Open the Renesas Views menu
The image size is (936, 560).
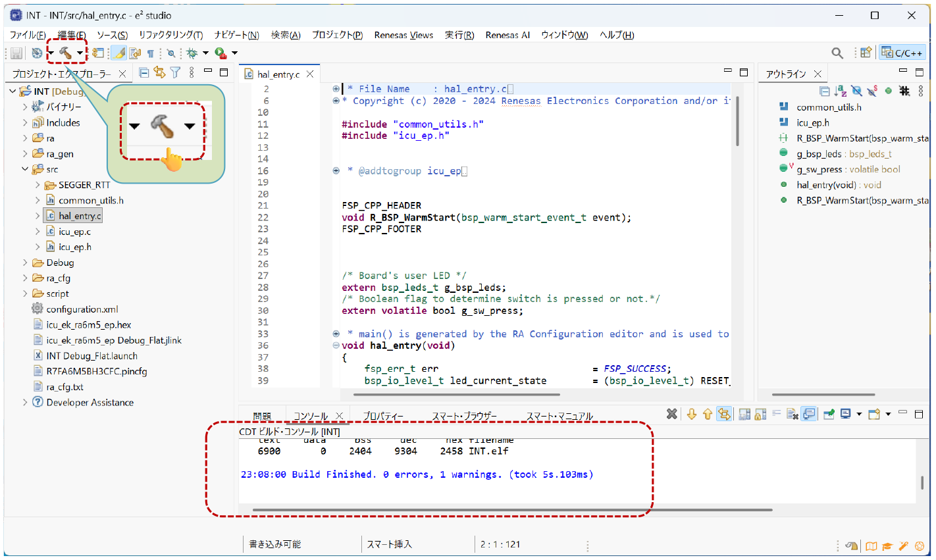click(x=403, y=35)
